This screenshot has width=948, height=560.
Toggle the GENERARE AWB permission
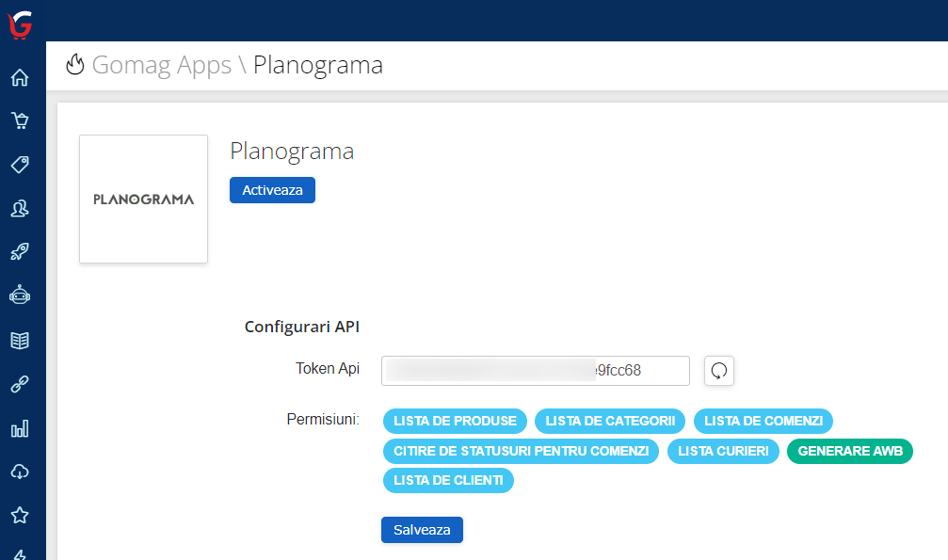[849, 451]
